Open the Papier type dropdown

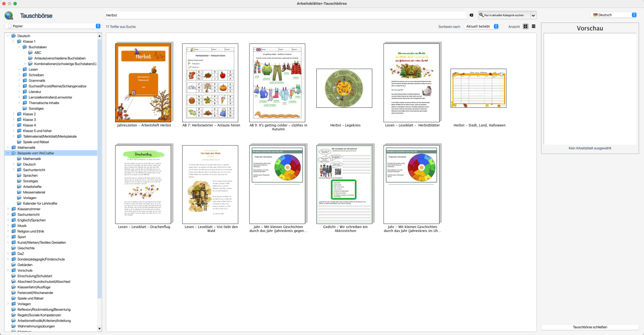pyautogui.click(x=53, y=26)
